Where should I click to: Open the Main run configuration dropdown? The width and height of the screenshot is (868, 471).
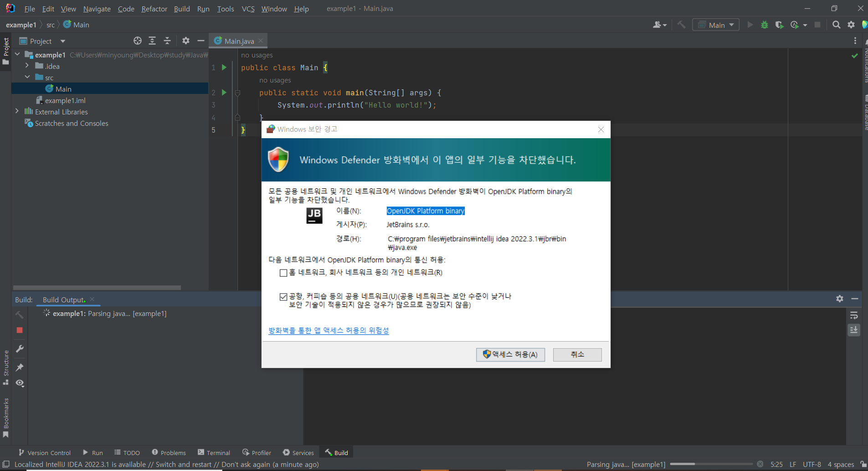coord(716,25)
